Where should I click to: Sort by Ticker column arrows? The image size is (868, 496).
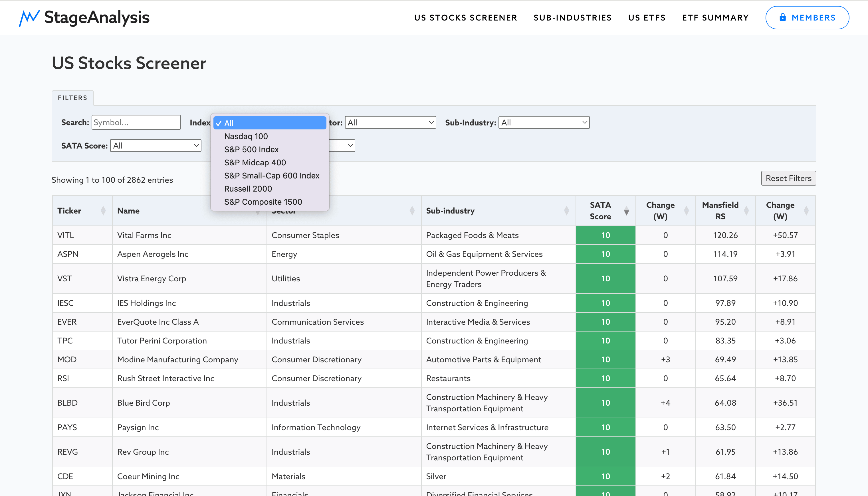(x=103, y=211)
